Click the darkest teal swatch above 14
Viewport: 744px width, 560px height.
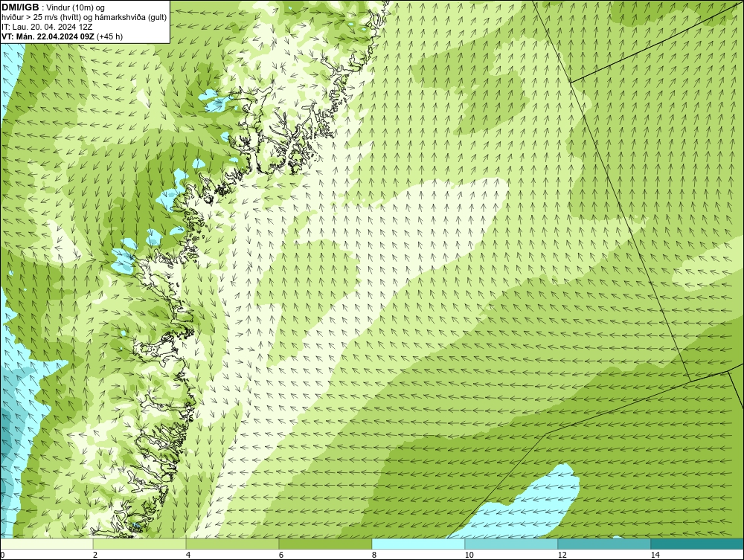(698, 544)
